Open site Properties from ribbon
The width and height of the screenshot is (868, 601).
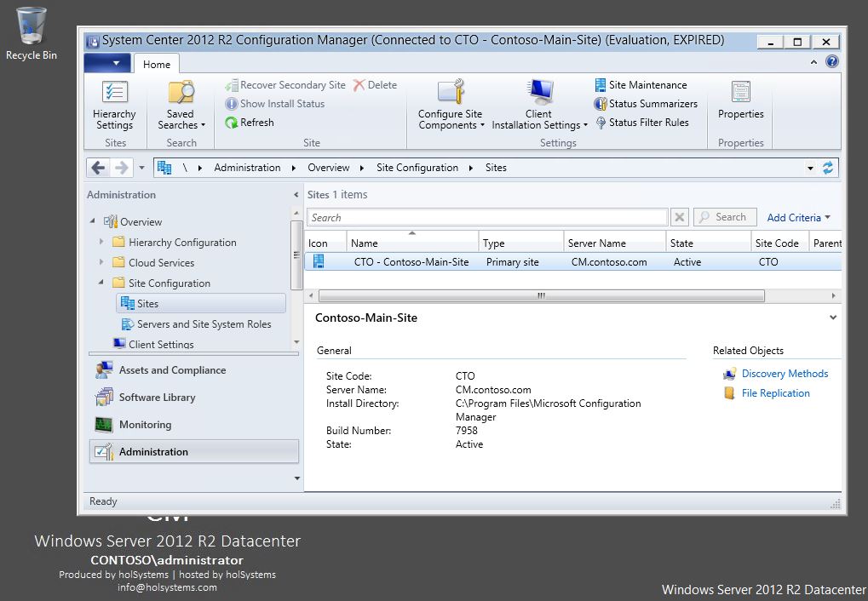pos(741,100)
